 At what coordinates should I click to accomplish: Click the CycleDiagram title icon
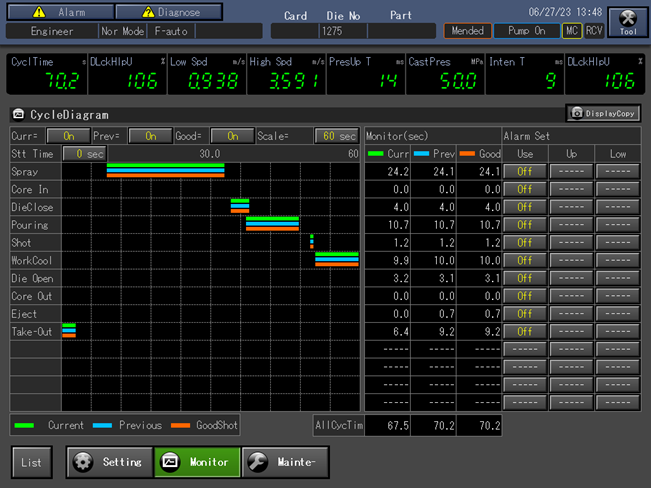point(19,115)
